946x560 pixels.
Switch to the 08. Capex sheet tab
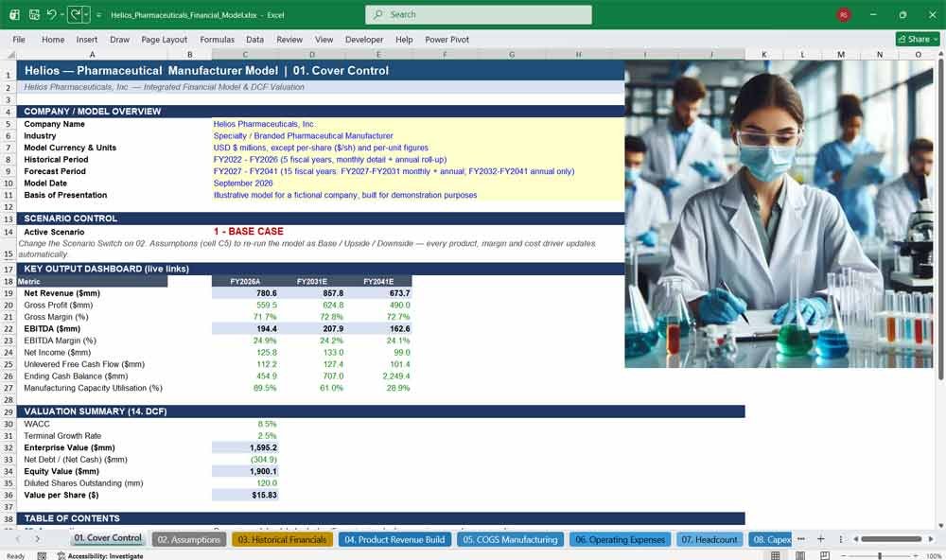[770, 539]
